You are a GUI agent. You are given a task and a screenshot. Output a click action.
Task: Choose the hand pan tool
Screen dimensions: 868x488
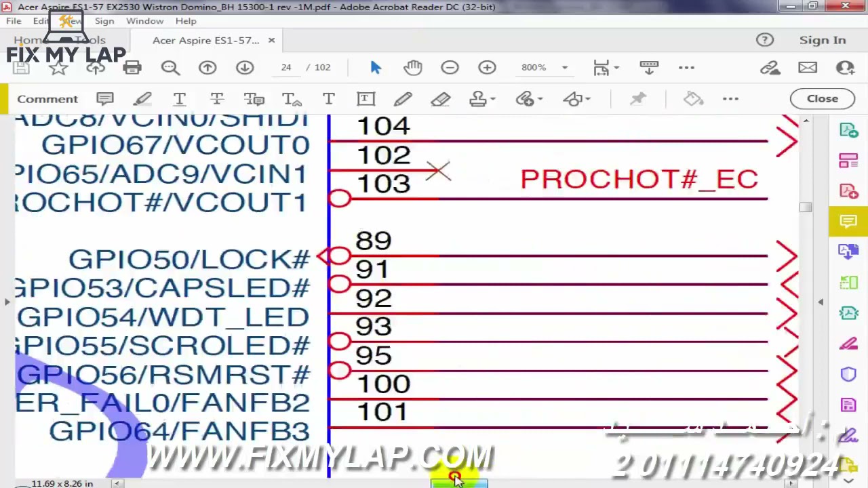pyautogui.click(x=413, y=67)
